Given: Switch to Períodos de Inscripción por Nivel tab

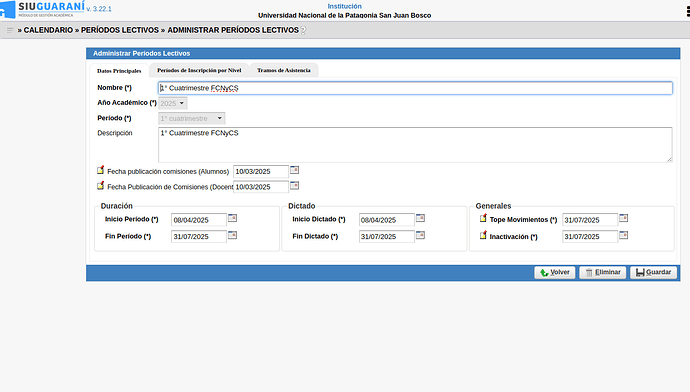Looking at the screenshot, I should [199, 70].
